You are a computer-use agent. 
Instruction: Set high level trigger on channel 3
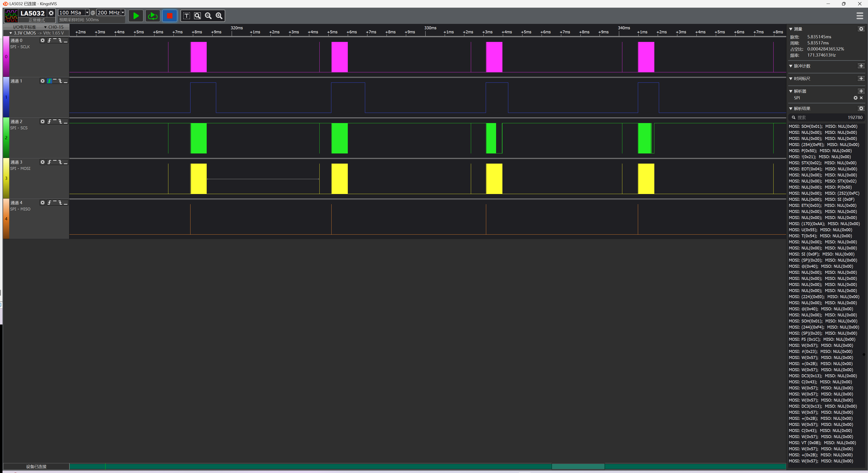(x=55, y=162)
